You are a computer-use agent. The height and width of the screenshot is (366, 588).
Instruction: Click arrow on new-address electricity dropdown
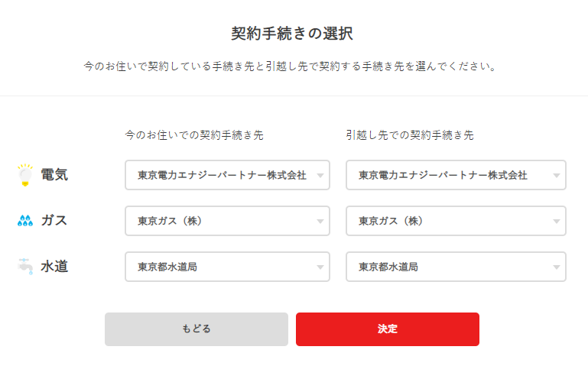click(x=556, y=175)
